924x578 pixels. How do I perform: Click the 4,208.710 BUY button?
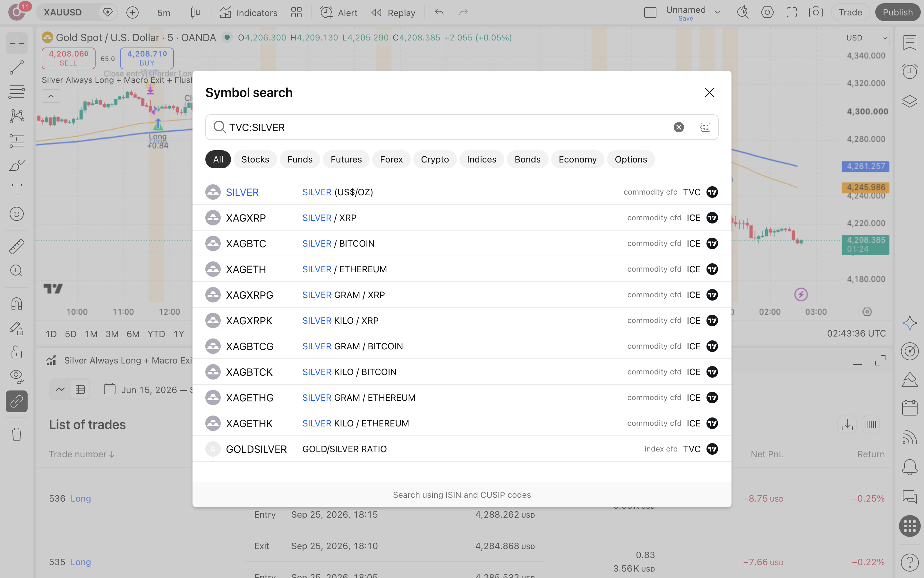coord(147,58)
